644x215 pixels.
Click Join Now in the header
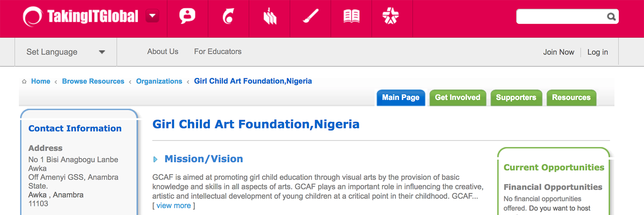pyautogui.click(x=559, y=52)
